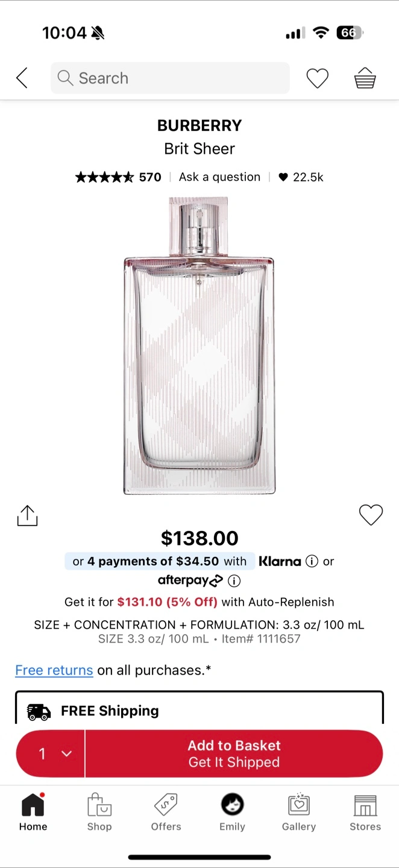Screen dimensions: 399x868
Task: Open the basket icon in header
Action: (x=365, y=78)
